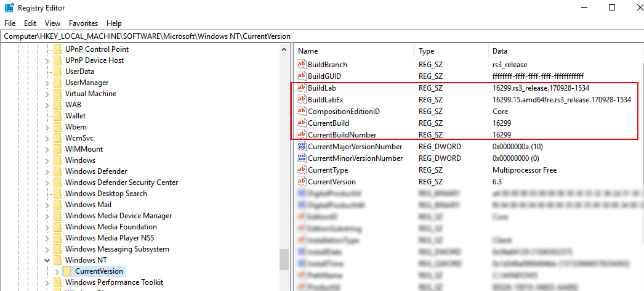Click the CurrentBuild string value icon

pos(302,123)
